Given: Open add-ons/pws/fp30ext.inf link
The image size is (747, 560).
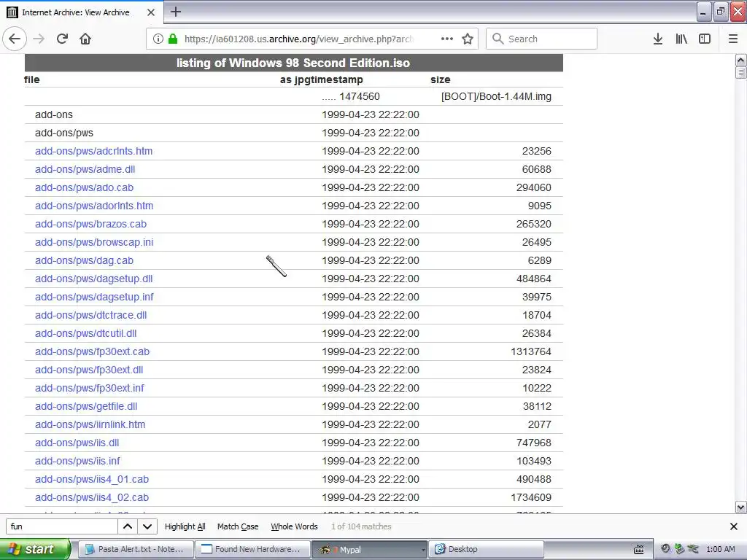Looking at the screenshot, I should [89, 388].
